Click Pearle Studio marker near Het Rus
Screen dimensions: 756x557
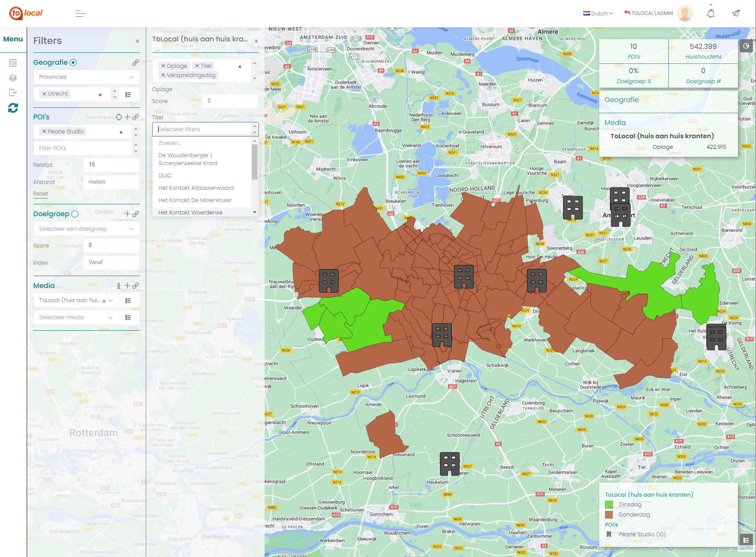(x=716, y=338)
